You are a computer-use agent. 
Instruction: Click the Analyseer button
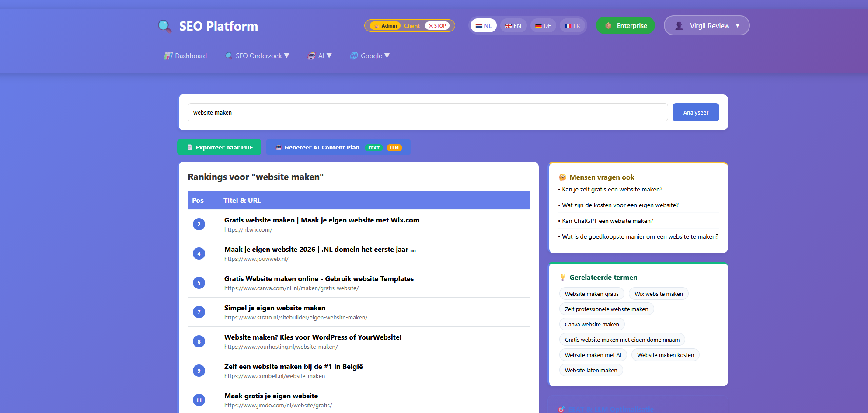coord(696,112)
